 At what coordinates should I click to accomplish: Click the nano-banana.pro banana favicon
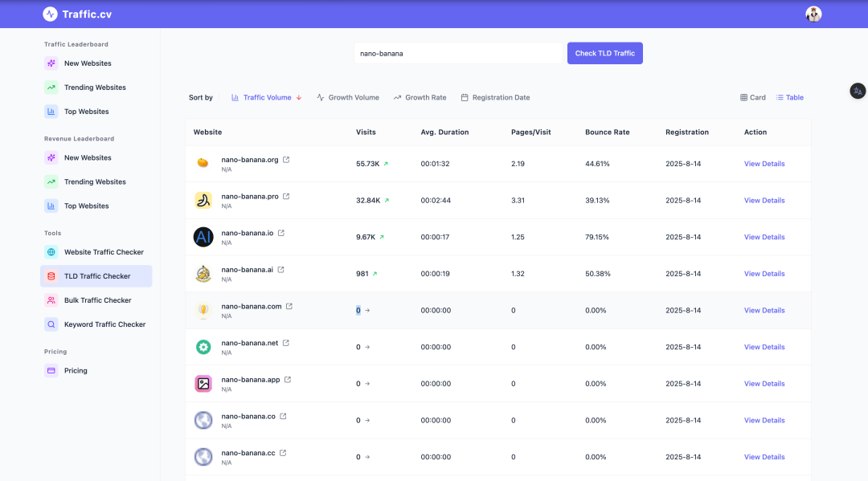(203, 200)
